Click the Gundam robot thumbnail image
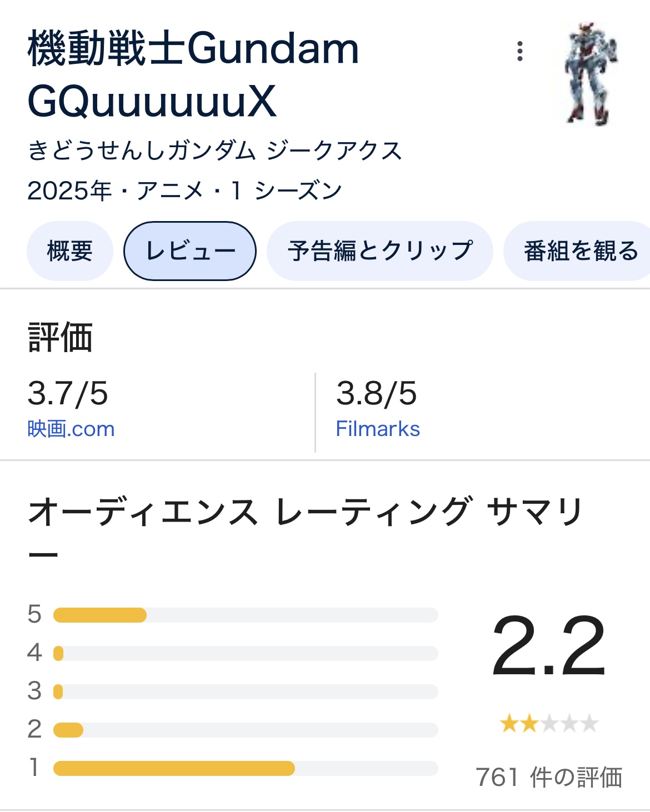The width and height of the screenshot is (650, 812). [x=591, y=74]
